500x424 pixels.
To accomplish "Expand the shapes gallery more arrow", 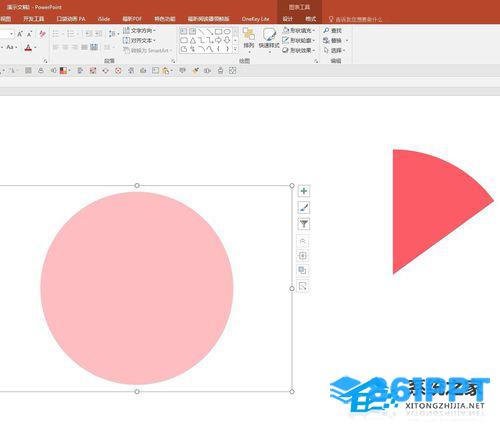I will (x=235, y=49).
